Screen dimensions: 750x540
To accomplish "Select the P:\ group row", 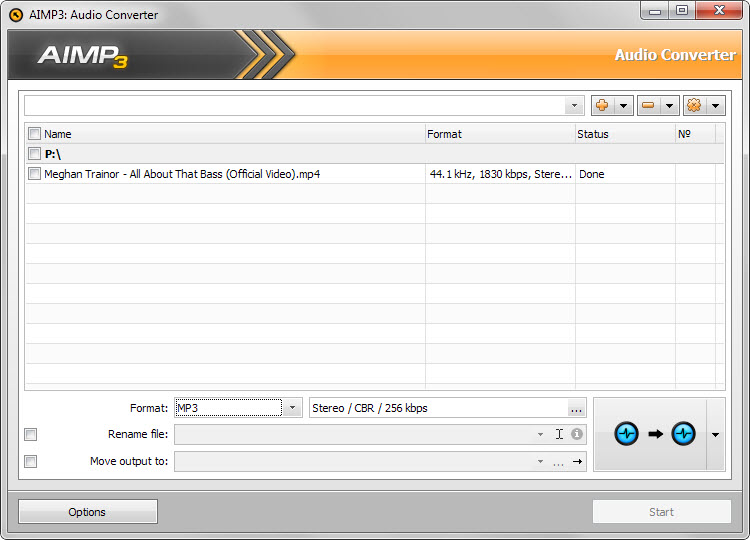I will pos(375,154).
